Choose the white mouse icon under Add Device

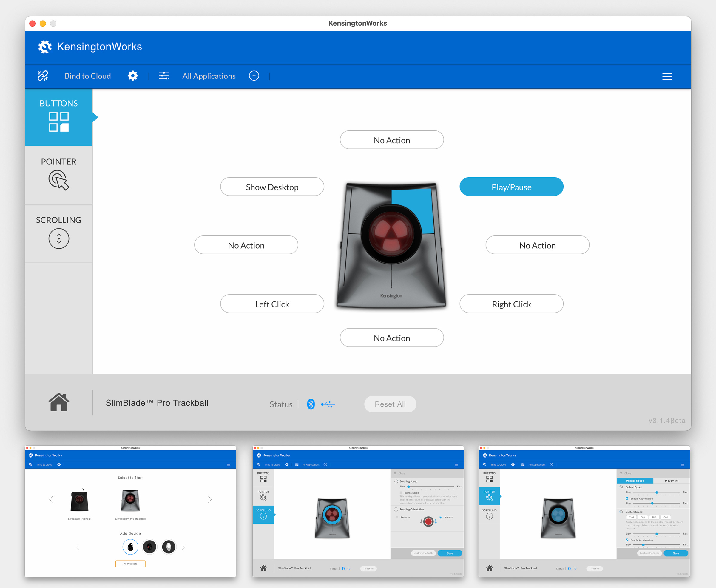169,547
